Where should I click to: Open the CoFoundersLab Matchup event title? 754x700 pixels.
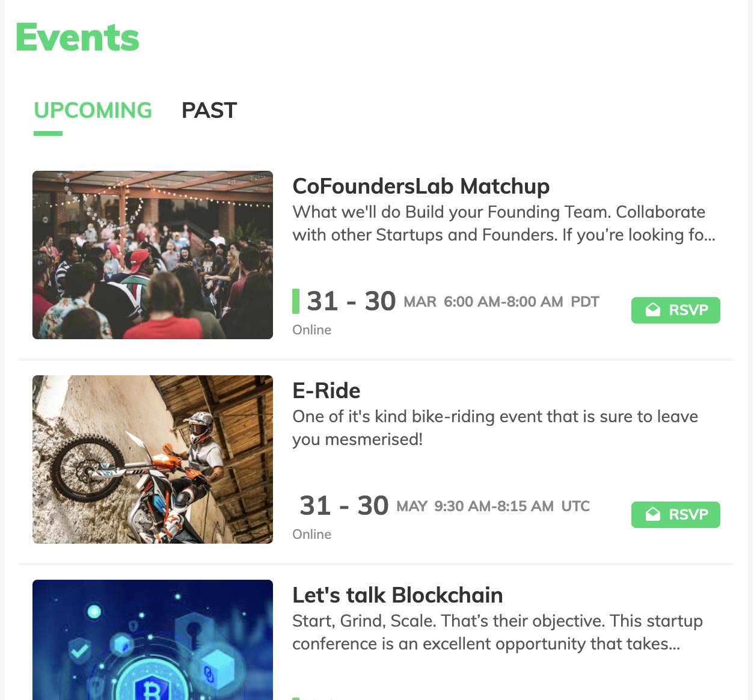tap(421, 186)
